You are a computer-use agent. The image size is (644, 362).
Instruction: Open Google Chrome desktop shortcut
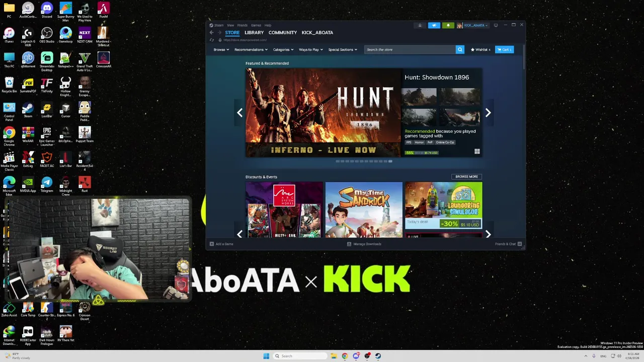point(9,136)
